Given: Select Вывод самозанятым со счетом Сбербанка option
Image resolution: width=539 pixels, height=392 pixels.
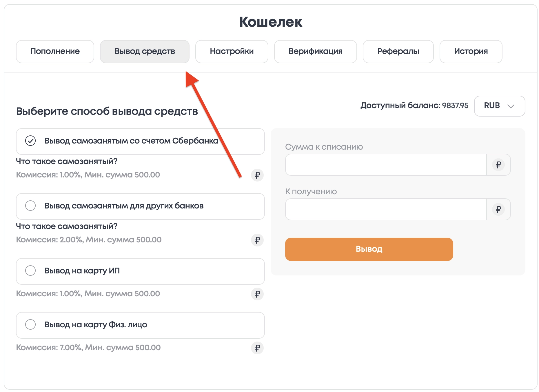Looking at the screenshot, I should coord(30,141).
